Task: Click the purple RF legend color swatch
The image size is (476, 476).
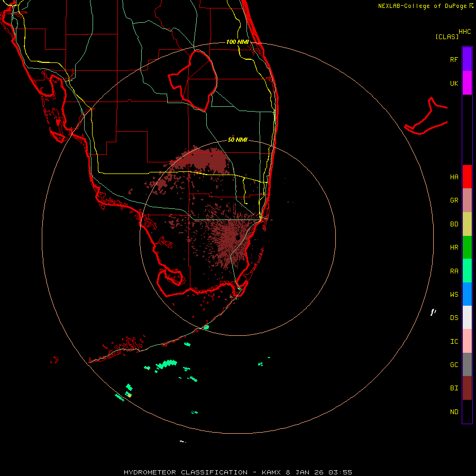Action: [467, 59]
